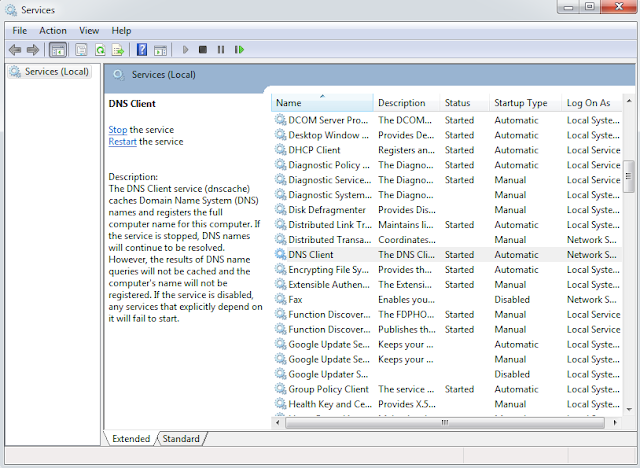Sort by the Description column header

coord(407,103)
